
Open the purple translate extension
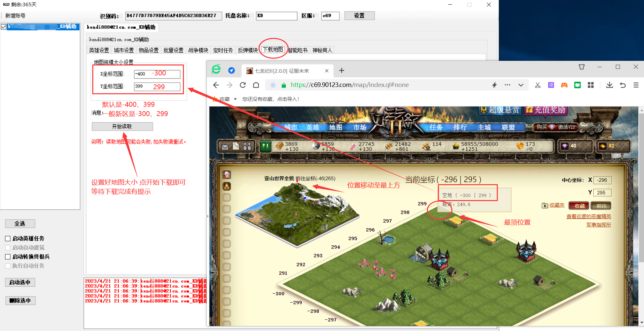551,85
